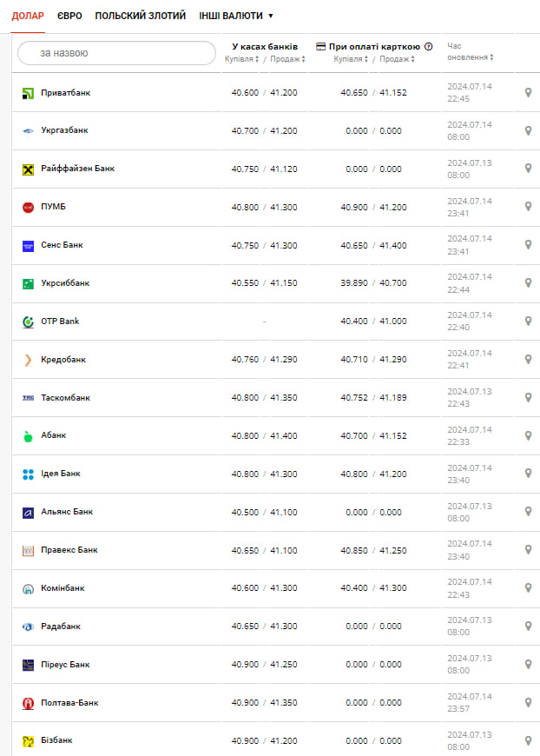Sort by cash desk Продаж column
540x756 pixels.
[x=286, y=59]
